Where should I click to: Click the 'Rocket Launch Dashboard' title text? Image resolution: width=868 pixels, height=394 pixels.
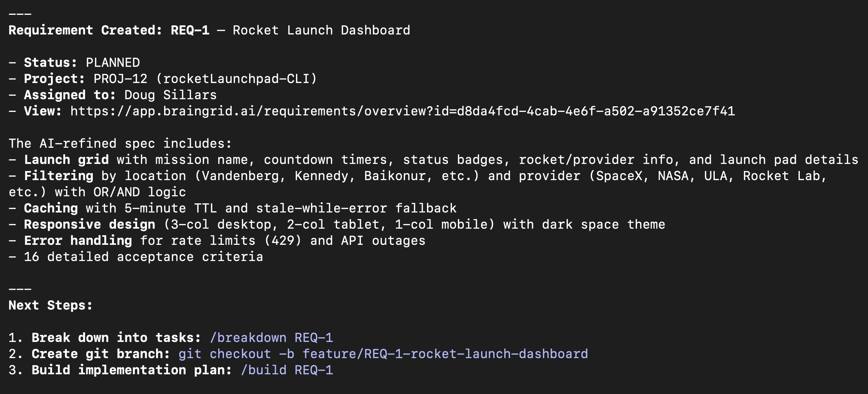pyautogui.click(x=321, y=30)
